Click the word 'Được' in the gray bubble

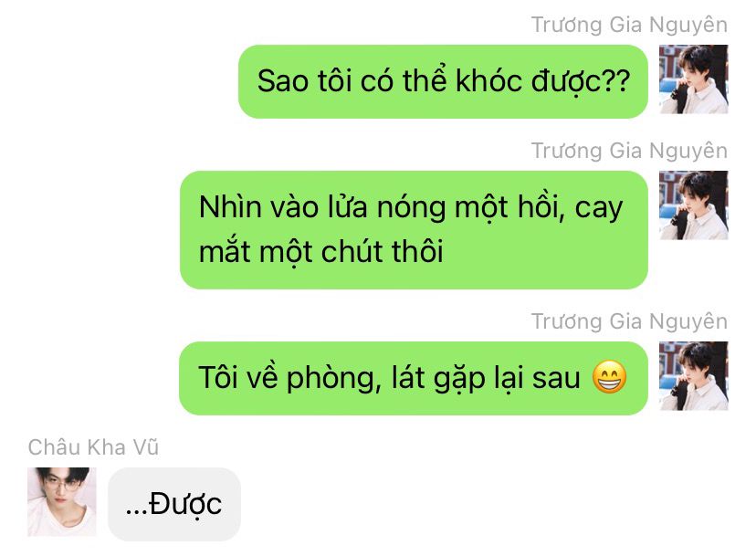coord(185,504)
